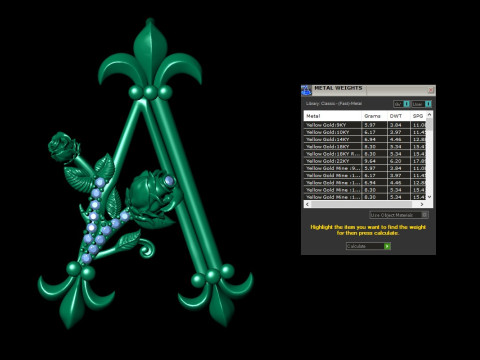480x360 pixels.
Task: Close the Metal Weights panel
Action: [430, 90]
